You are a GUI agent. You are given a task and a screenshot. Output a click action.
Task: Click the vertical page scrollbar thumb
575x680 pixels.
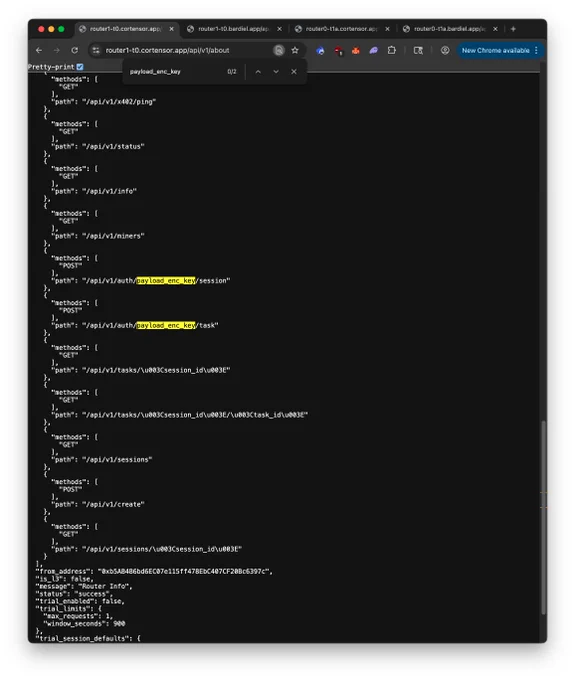(543, 517)
